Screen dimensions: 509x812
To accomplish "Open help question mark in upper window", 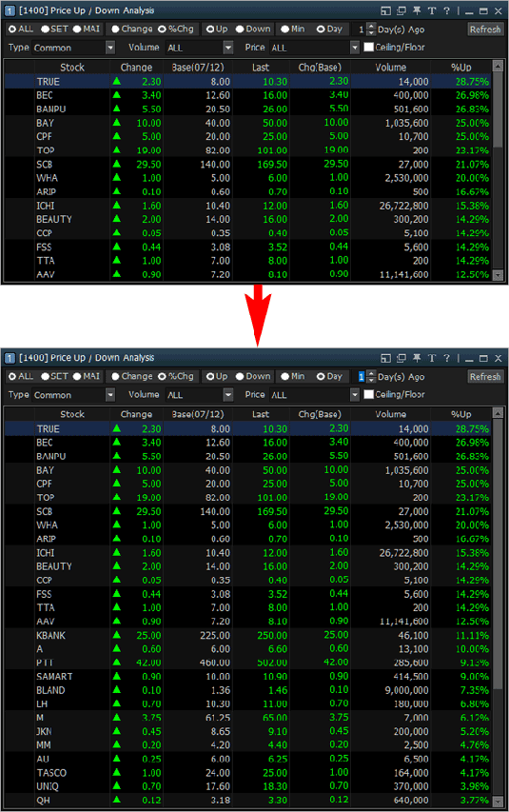I will (447, 10).
